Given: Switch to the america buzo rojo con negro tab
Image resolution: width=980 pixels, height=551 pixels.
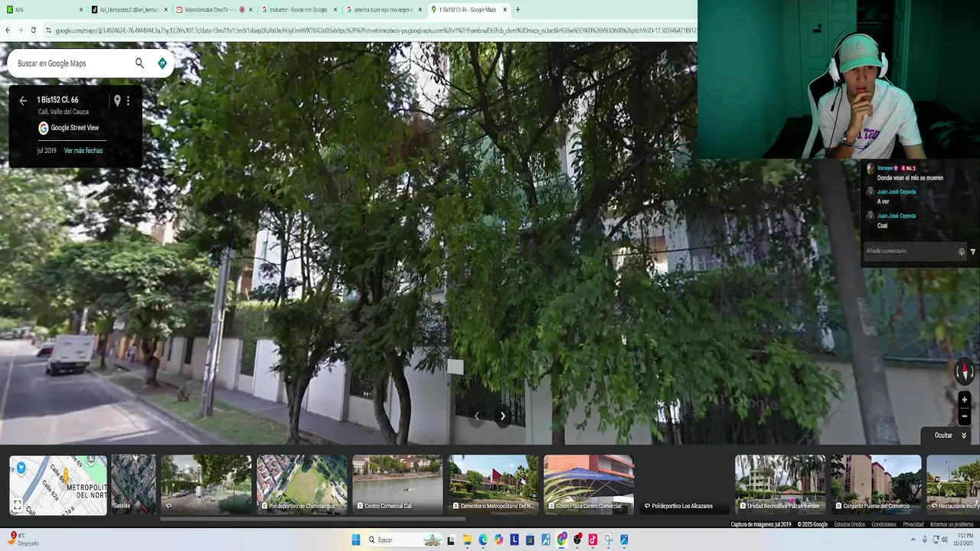Looking at the screenshot, I should (x=384, y=10).
